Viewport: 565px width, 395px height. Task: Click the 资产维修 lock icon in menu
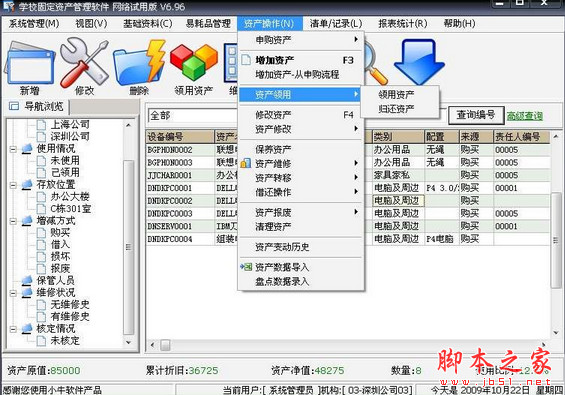[246, 163]
